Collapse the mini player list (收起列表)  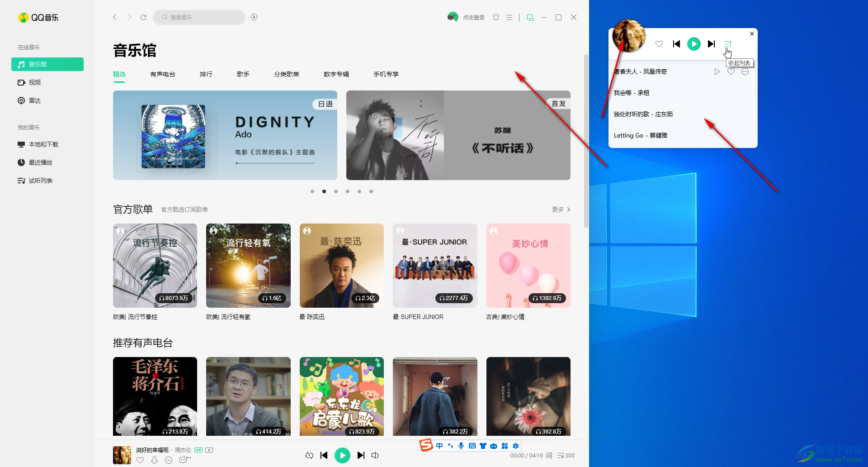click(728, 44)
